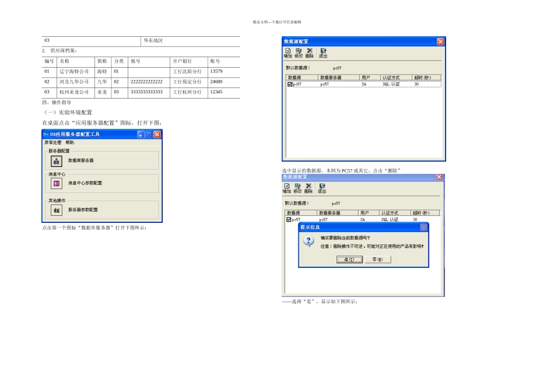The image size is (554, 392).
Task: Close the 提示信息 confirmation dialog
Action: click(x=423, y=227)
